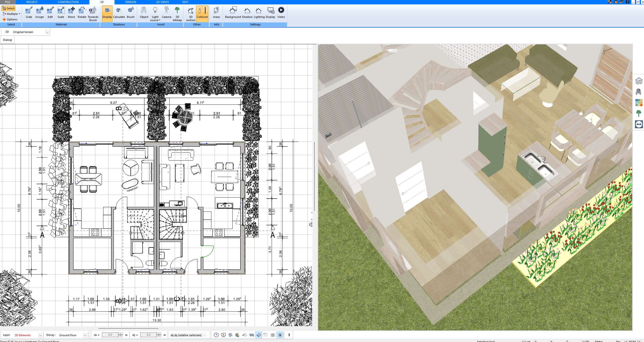This screenshot has height=342, width=644.
Task: Click the Calculate shadows icon
Action: [119, 13]
